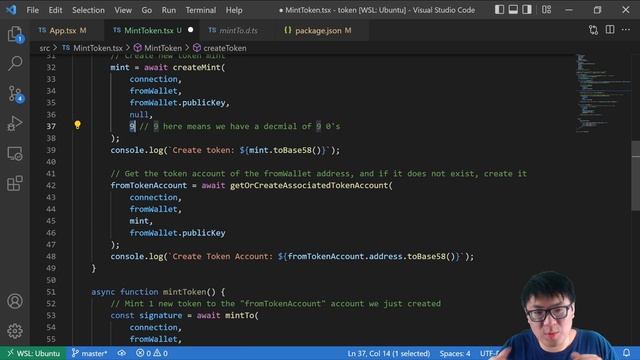The height and width of the screenshot is (360, 640).
Task: Open the Help menu
Action: [x=234, y=10]
